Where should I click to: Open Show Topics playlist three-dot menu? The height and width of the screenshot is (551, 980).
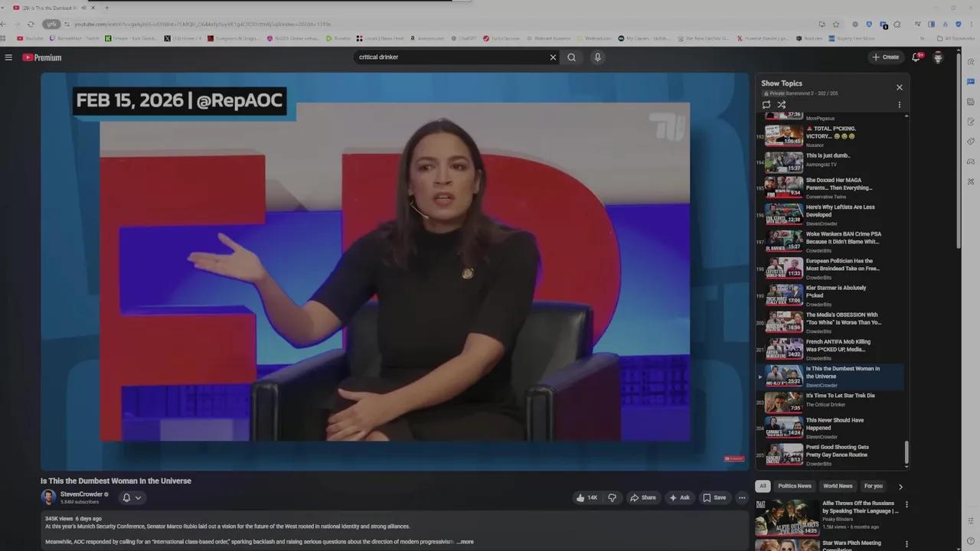900,105
